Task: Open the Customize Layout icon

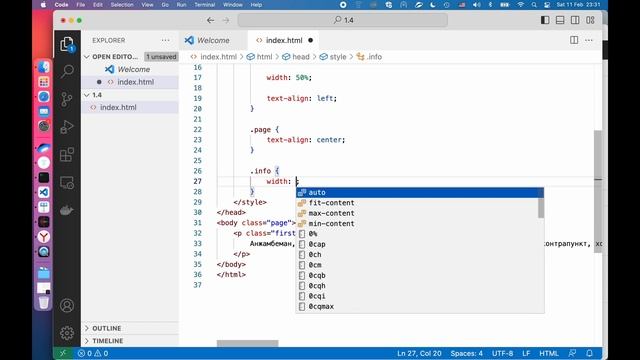Action: (590, 20)
